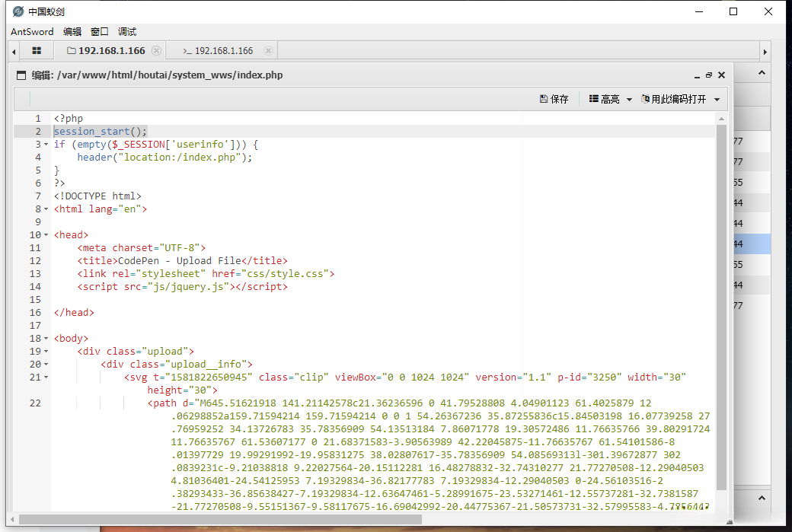Click the <meta charset="UTF-8"> line

click(x=142, y=248)
